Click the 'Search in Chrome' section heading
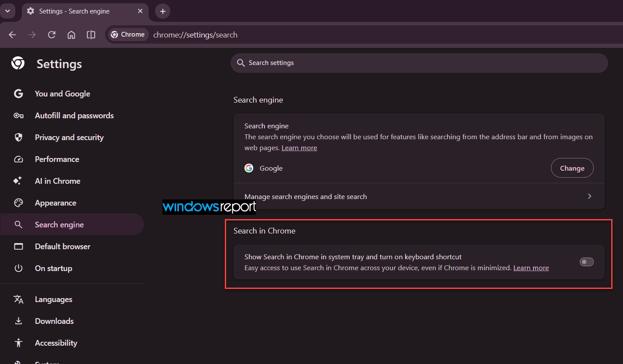The image size is (623, 364). pyautogui.click(x=265, y=231)
